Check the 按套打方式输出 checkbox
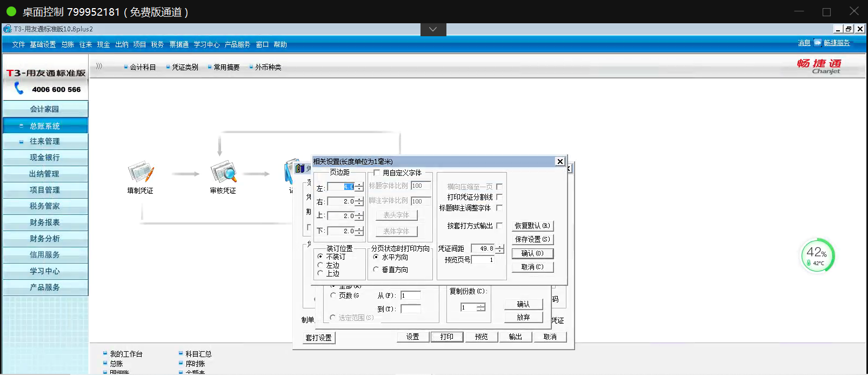The height and width of the screenshot is (375, 868). click(499, 226)
